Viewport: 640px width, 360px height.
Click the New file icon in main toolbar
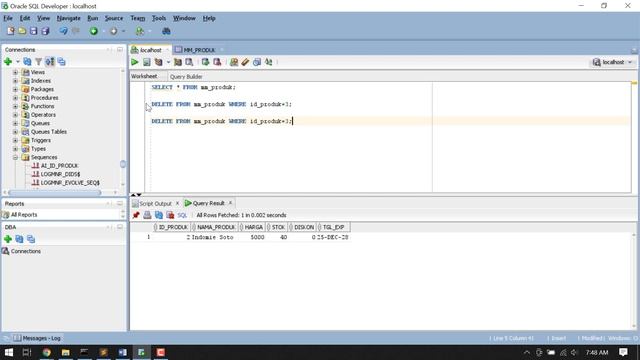11,31
